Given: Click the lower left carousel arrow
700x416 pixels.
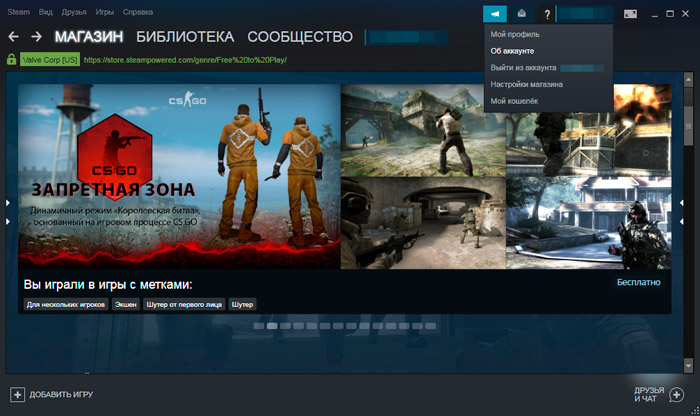Looking at the screenshot, I should tap(8, 221).
